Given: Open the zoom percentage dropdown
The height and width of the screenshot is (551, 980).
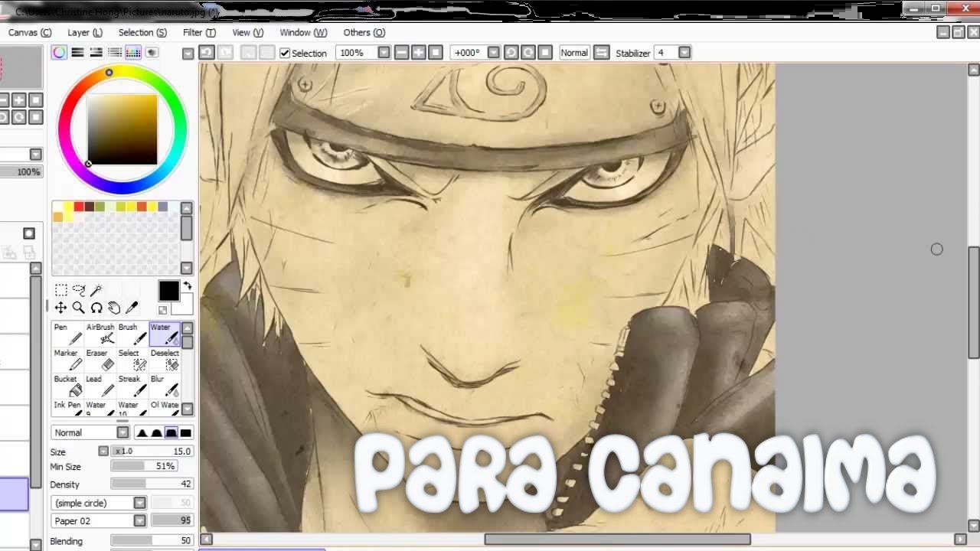Looking at the screenshot, I should [x=384, y=53].
